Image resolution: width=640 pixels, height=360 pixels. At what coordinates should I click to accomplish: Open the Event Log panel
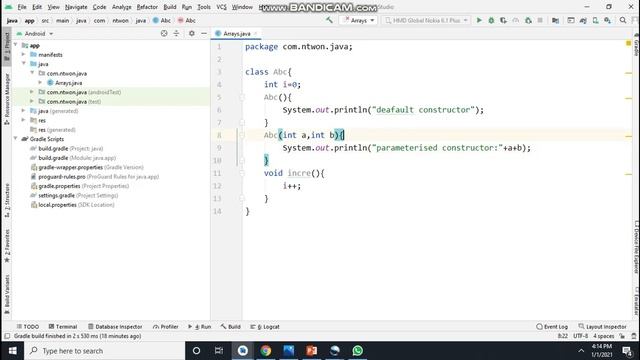pyautogui.click(x=552, y=327)
